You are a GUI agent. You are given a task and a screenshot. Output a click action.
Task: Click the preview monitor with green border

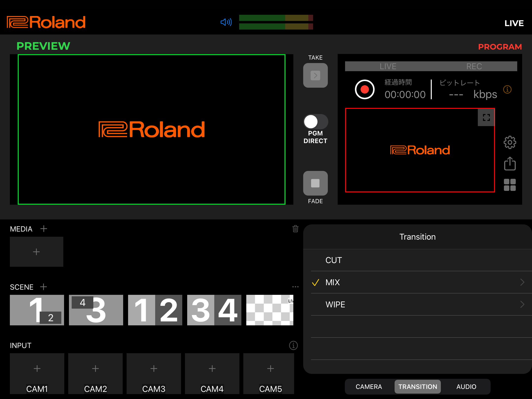tap(151, 129)
